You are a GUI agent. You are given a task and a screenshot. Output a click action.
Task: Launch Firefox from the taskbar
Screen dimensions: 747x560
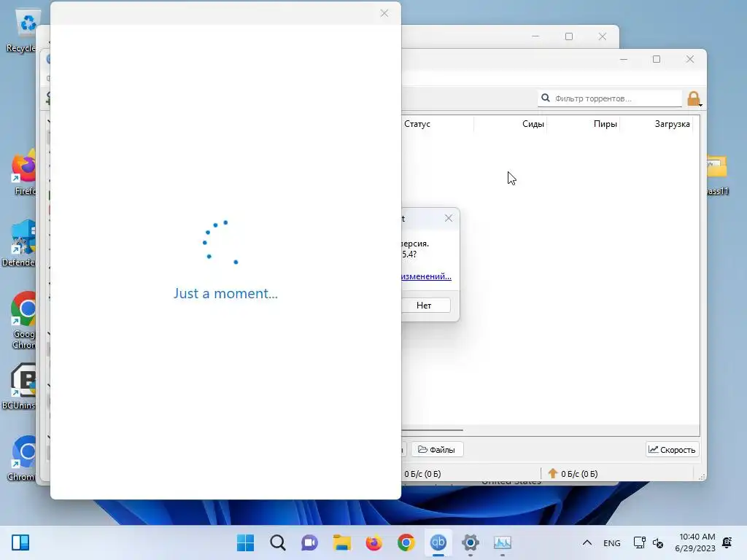pyautogui.click(x=374, y=542)
